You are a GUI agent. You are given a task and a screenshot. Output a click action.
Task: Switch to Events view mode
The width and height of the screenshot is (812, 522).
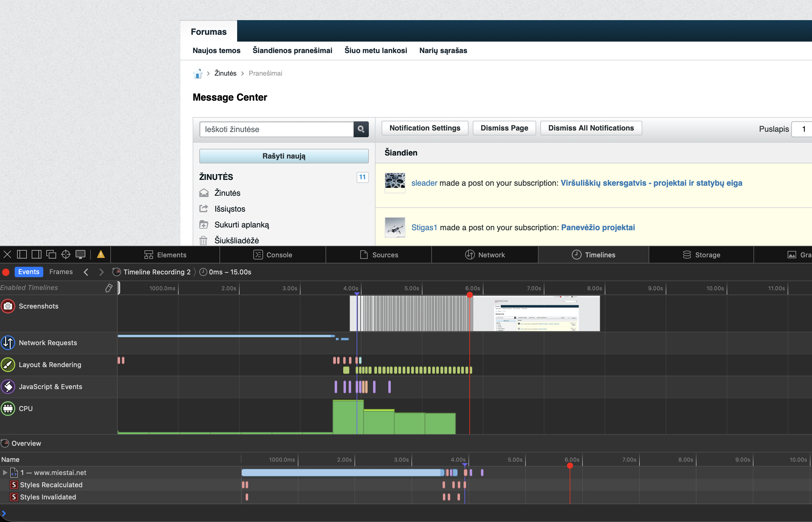(28, 272)
